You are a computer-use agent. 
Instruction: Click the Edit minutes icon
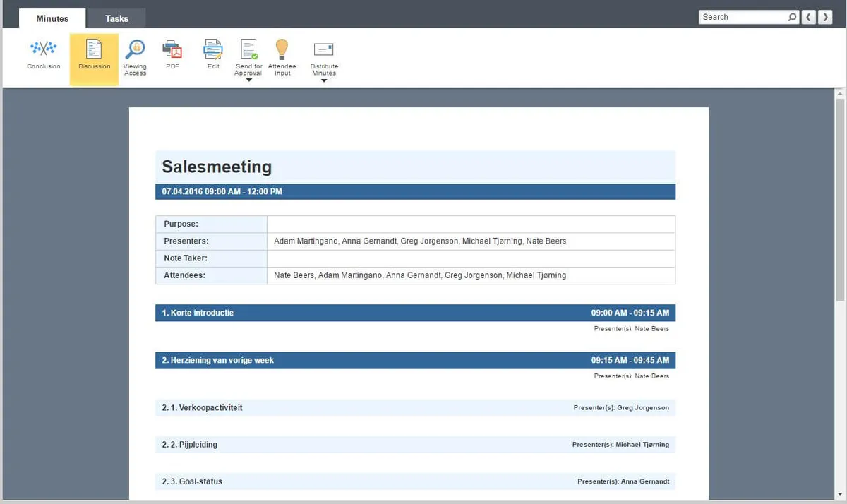(213, 49)
